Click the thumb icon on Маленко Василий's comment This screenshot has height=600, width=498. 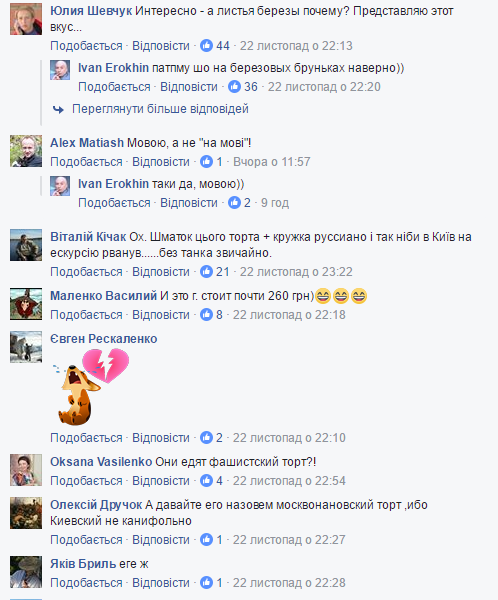[206, 315]
